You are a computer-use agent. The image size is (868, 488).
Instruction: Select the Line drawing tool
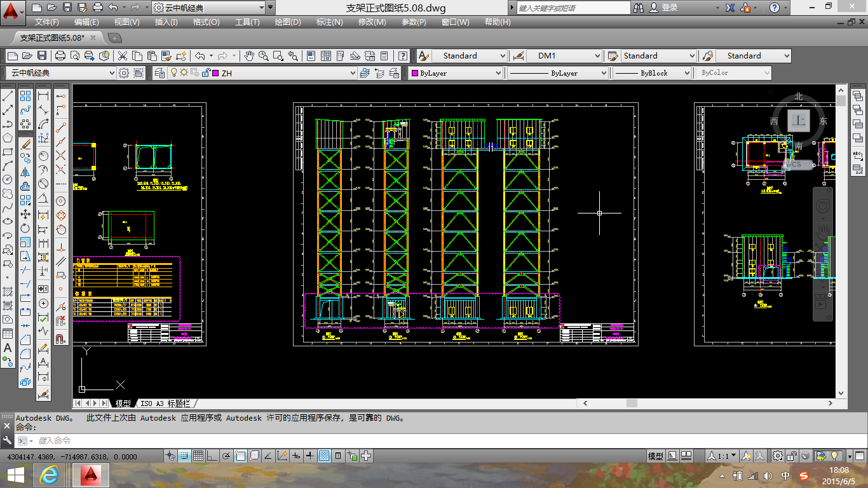pyautogui.click(x=8, y=96)
